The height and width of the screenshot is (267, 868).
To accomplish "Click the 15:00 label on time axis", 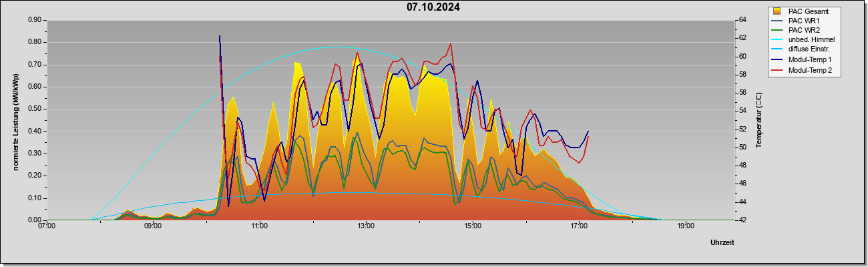I will (473, 226).
